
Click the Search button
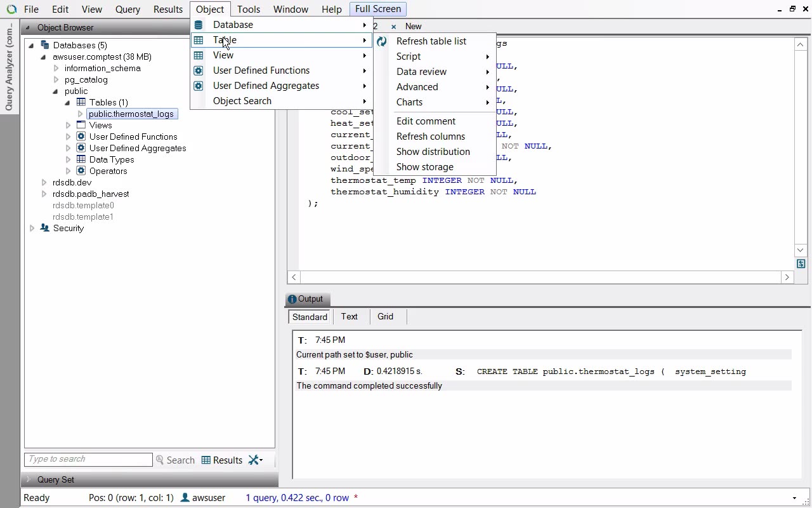pos(175,460)
